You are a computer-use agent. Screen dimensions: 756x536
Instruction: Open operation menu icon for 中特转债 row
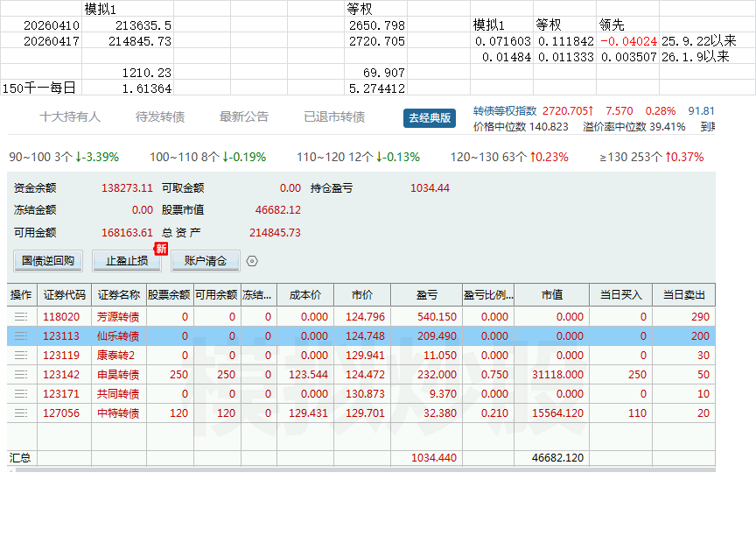(21, 413)
